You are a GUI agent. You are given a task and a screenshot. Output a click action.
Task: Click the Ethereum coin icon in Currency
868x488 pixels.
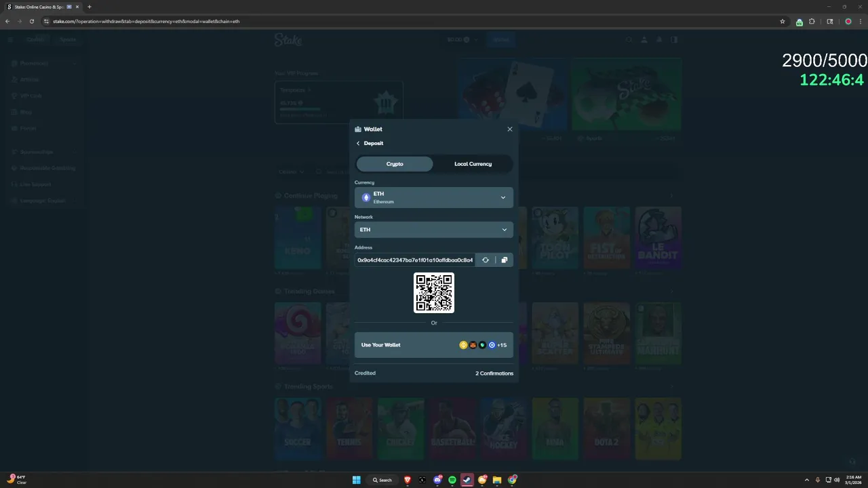(x=366, y=198)
